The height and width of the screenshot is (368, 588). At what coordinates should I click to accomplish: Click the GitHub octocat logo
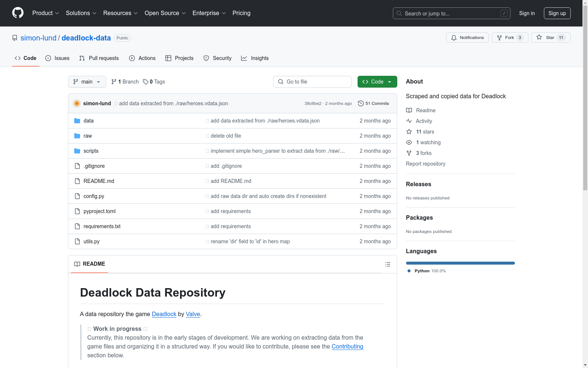coord(18,13)
